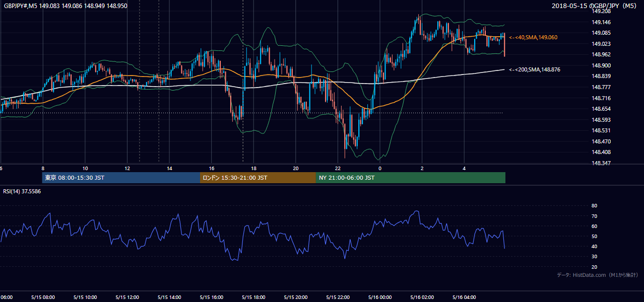644x302 pixels.
Task: Click price axis value 148.593
Action: 601,120
